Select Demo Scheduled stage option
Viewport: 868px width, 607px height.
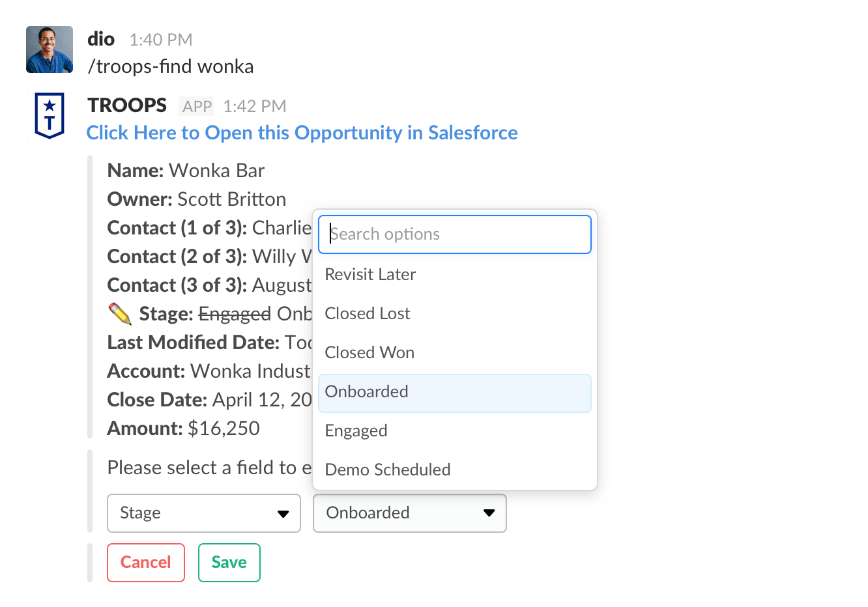click(x=387, y=470)
